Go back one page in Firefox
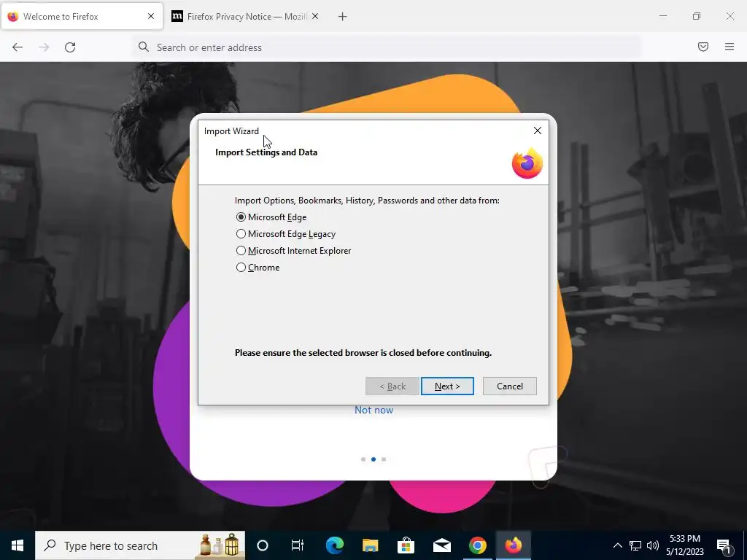747x560 pixels. (18, 47)
